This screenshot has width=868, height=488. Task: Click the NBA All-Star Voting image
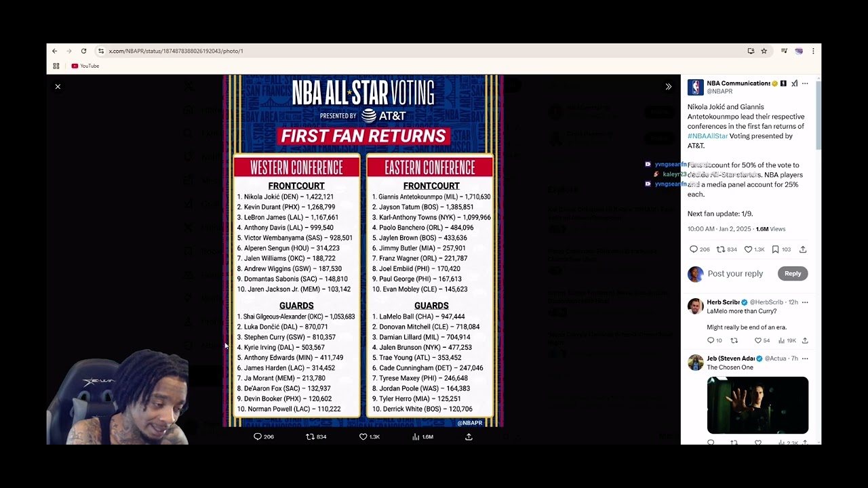[363, 251]
